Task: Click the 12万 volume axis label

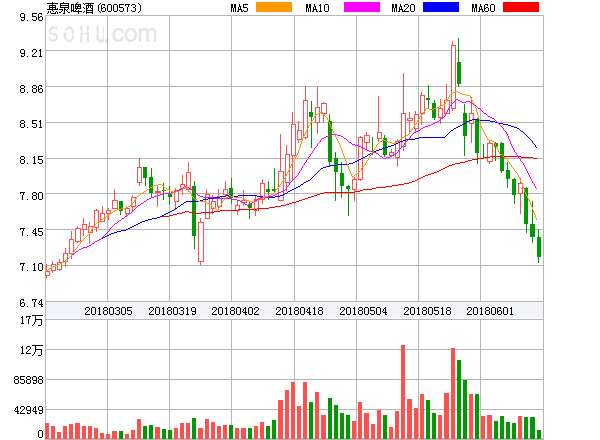Action: pos(31,350)
